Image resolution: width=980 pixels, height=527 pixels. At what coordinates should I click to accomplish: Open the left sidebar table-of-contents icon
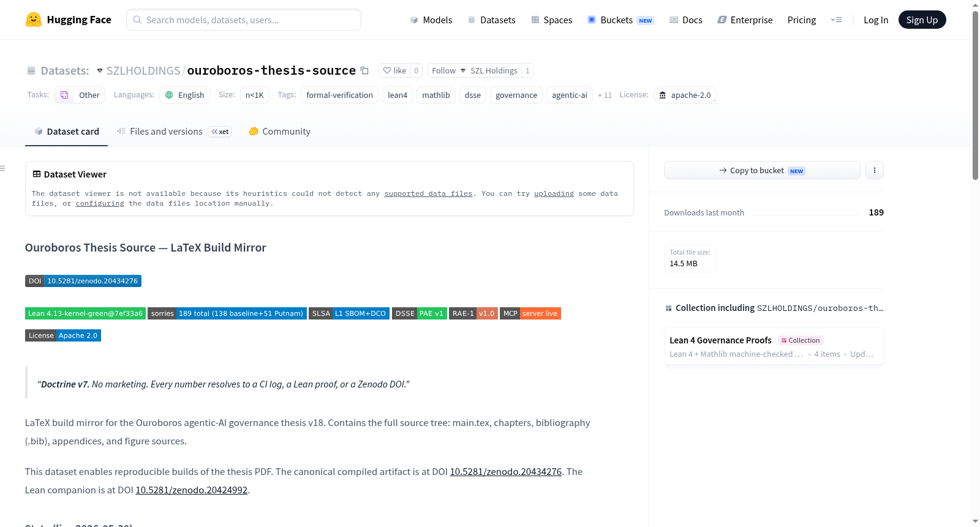[x=2, y=168]
